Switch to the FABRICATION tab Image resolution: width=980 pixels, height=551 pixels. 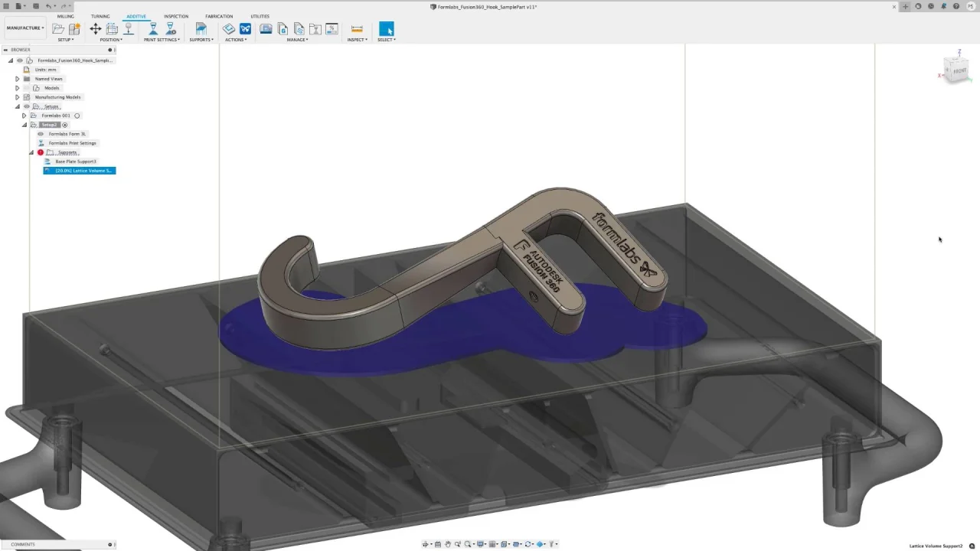click(219, 16)
